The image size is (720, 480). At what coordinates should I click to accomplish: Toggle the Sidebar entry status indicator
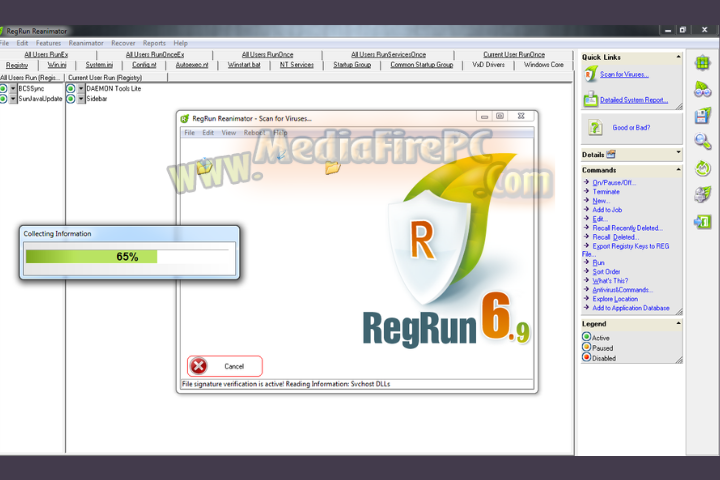click(x=71, y=98)
